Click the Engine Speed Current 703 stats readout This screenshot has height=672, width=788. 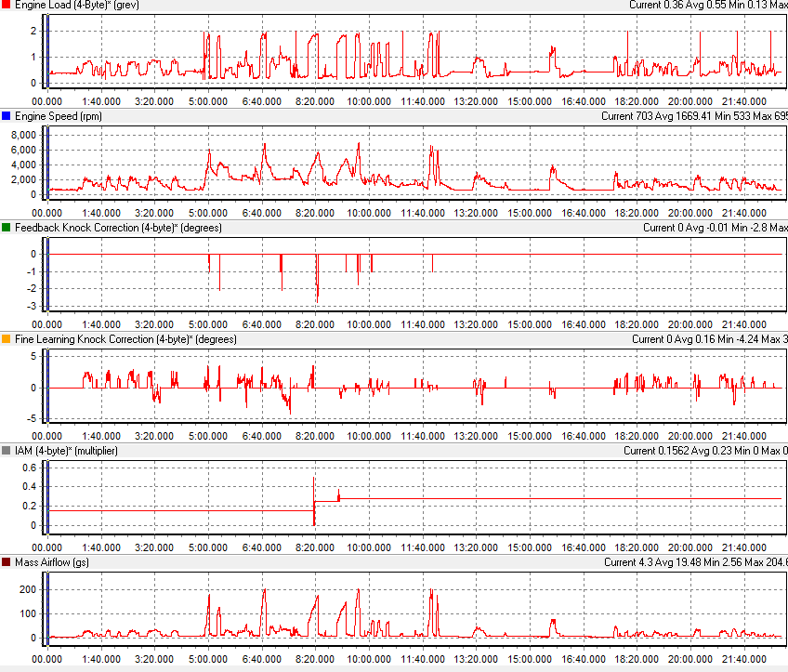[x=693, y=116]
